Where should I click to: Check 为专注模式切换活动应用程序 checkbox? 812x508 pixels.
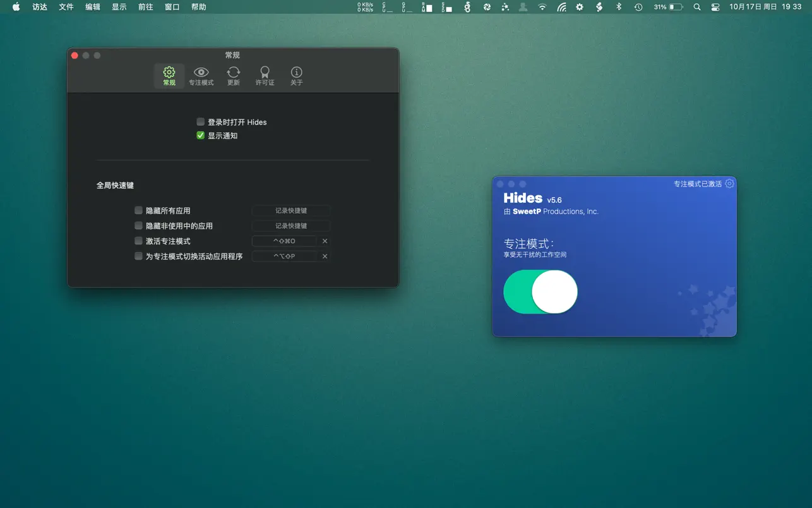point(138,256)
